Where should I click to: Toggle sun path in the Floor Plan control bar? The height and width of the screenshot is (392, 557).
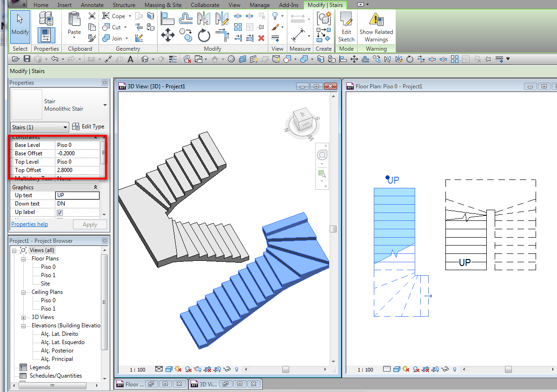(406, 369)
